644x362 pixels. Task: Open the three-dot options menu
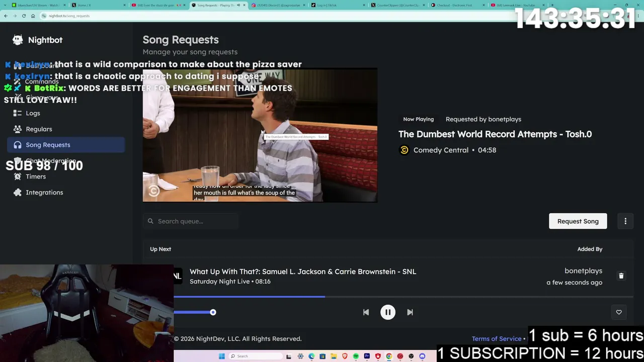click(625, 221)
